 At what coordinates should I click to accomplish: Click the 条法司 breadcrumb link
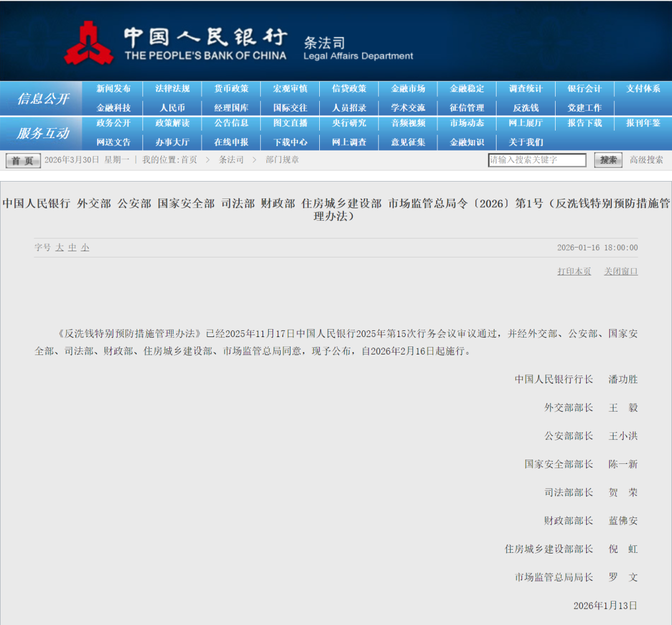pos(231,160)
